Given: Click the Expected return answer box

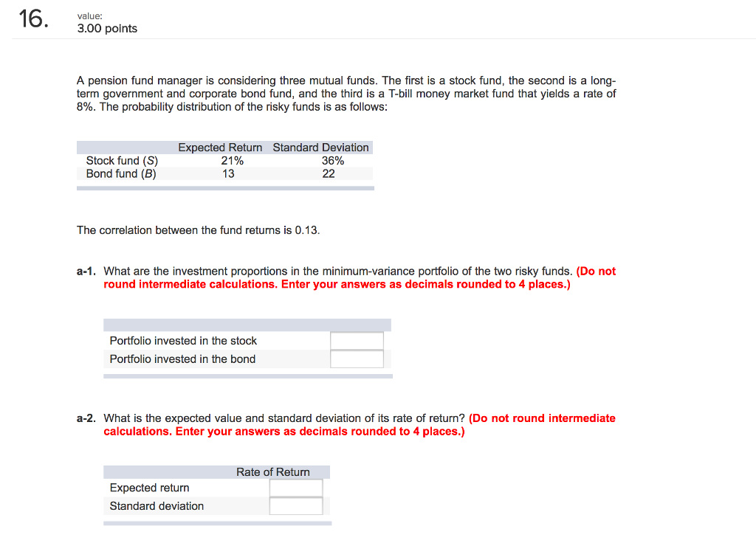Looking at the screenshot, I should [295, 488].
